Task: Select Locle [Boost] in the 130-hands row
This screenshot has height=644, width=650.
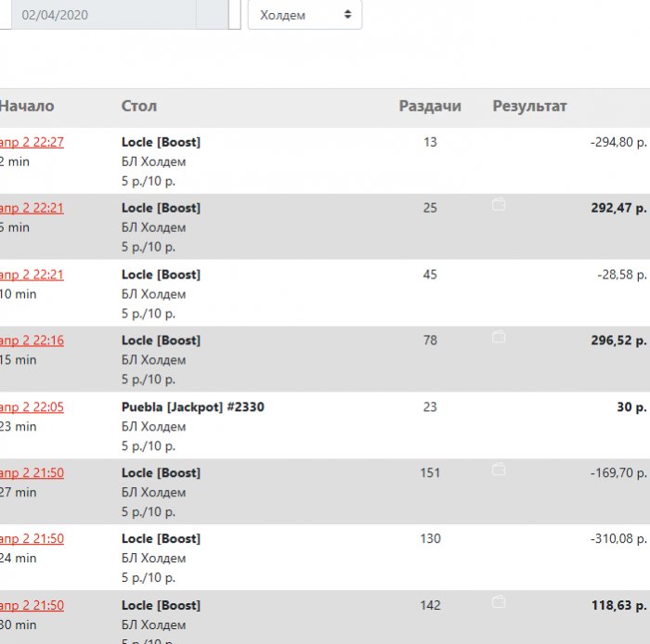Action: coord(161,539)
